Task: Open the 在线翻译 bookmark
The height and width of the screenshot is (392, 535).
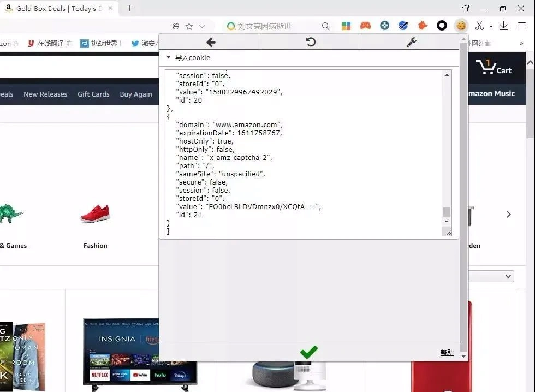Action: pyautogui.click(x=50, y=43)
